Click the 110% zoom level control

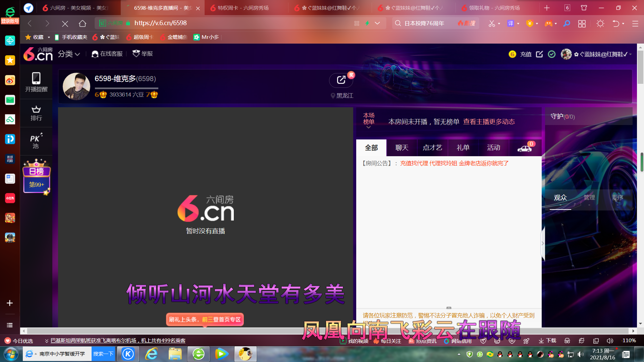pos(629,341)
